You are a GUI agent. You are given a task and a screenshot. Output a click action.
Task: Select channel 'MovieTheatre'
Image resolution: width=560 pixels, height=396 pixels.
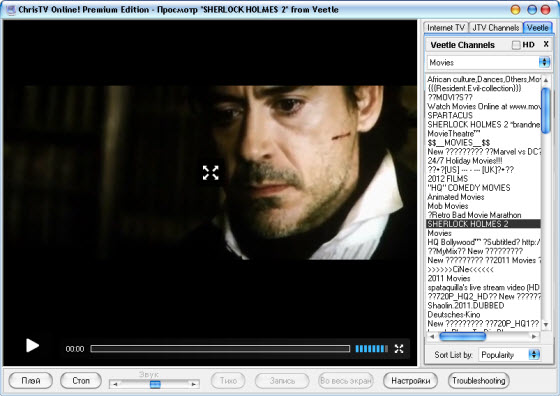tap(484, 134)
